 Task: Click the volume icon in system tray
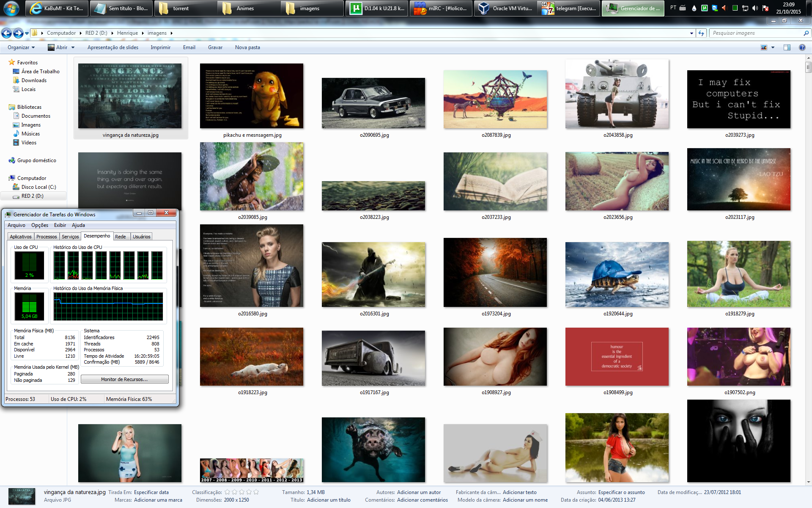755,8
